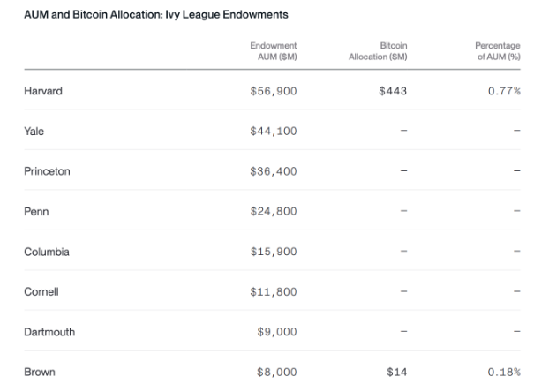549x392 pixels.
Task: Click Yale's $44,100 endowment value
Action: click(274, 132)
